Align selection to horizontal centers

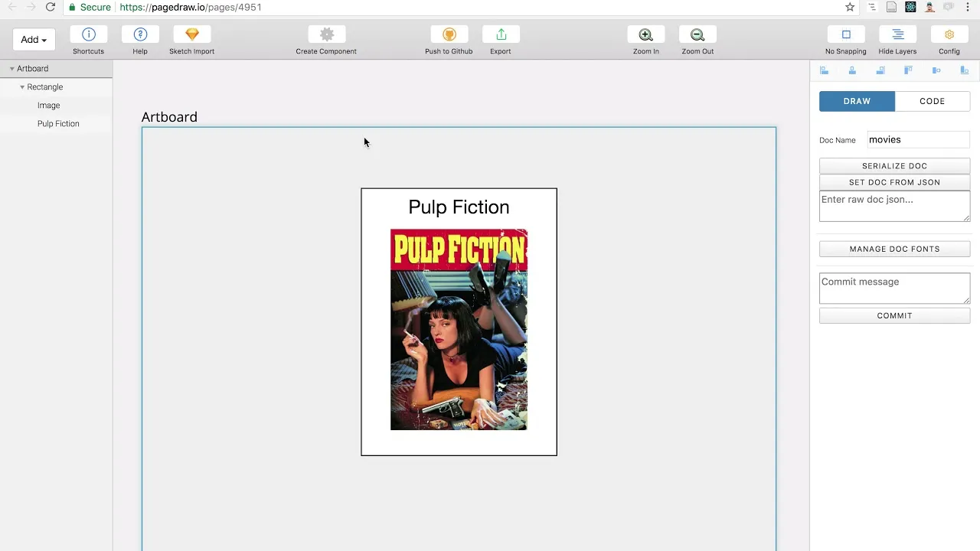[852, 70]
